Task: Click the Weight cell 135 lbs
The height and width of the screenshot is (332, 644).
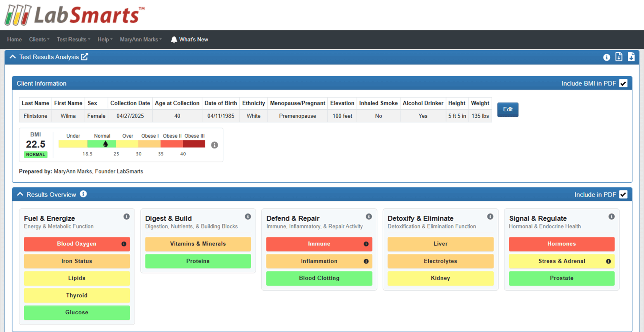Action: coord(480,116)
